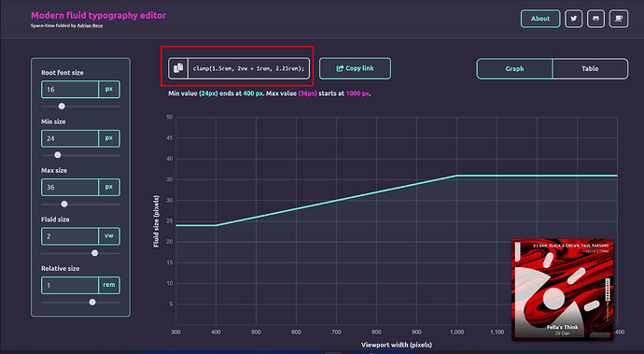Toggle the Max size px unit
This screenshot has width=644, height=354.
tap(109, 187)
